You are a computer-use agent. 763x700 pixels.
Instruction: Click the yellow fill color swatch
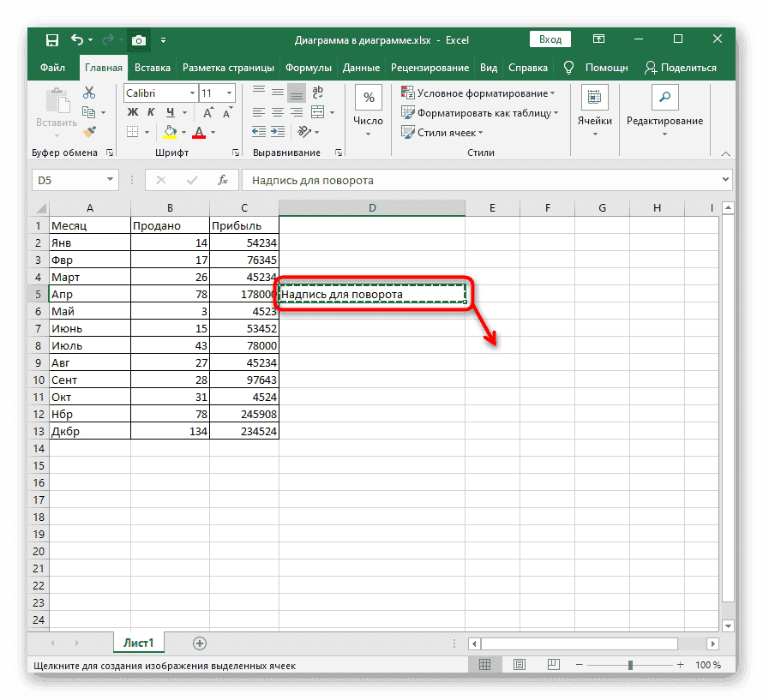pyautogui.click(x=170, y=132)
